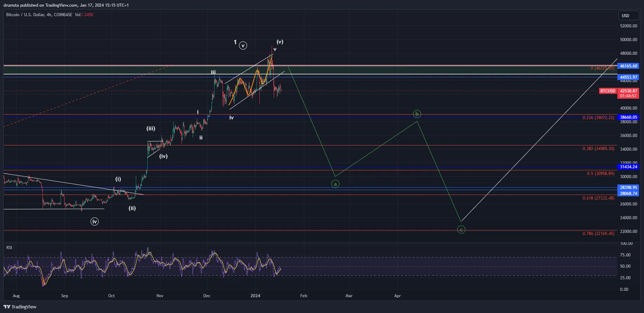Viewport: 644px width, 313px height.
Task: Click the TradingView logo in bottom corner
Action: pyautogui.click(x=20, y=307)
